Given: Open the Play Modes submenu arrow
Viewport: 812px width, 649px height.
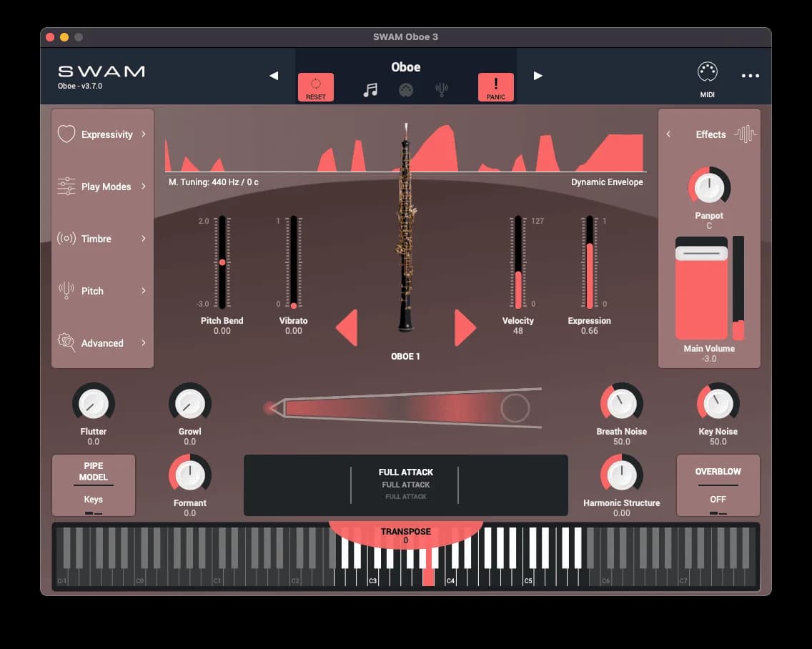Looking at the screenshot, I should pyautogui.click(x=143, y=186).
